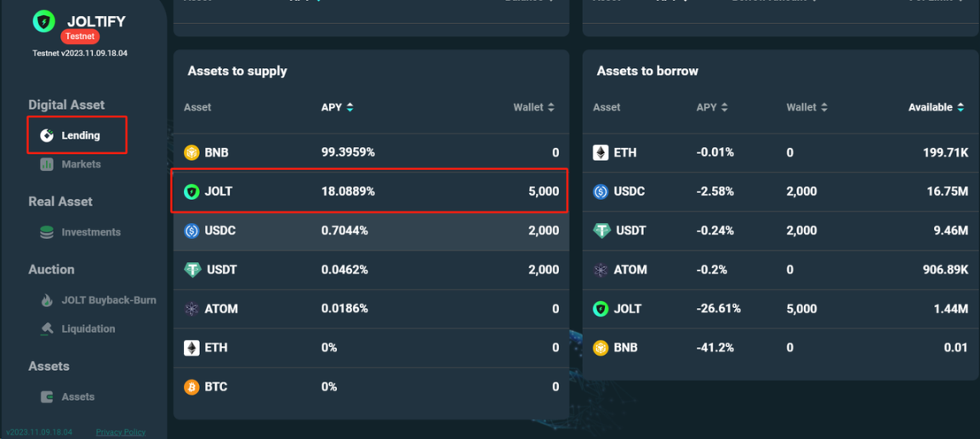Click the Joltify shield logo icon

[44, 22]
